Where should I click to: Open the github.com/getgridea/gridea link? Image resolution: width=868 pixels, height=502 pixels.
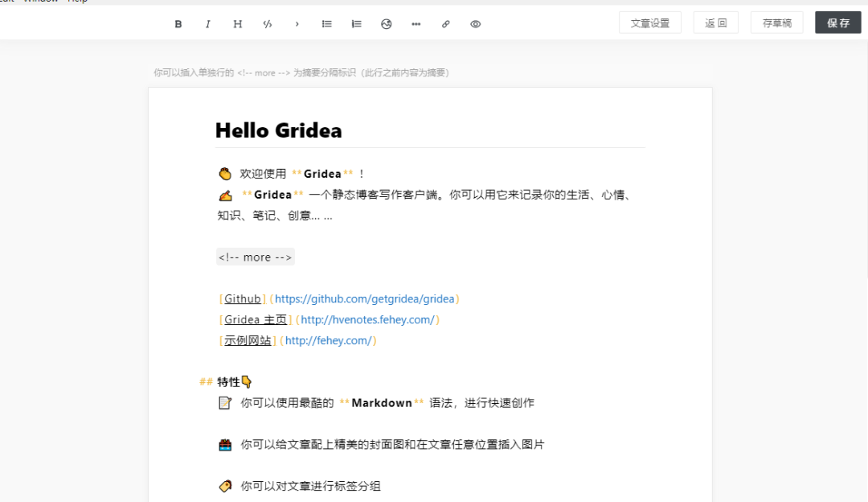(364, 298)
